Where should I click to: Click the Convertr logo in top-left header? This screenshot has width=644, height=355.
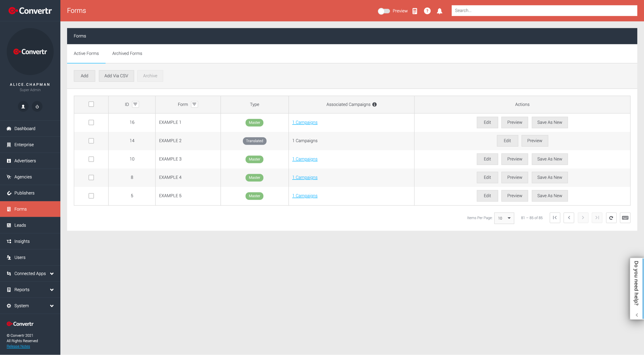click(x=30, y=11)
